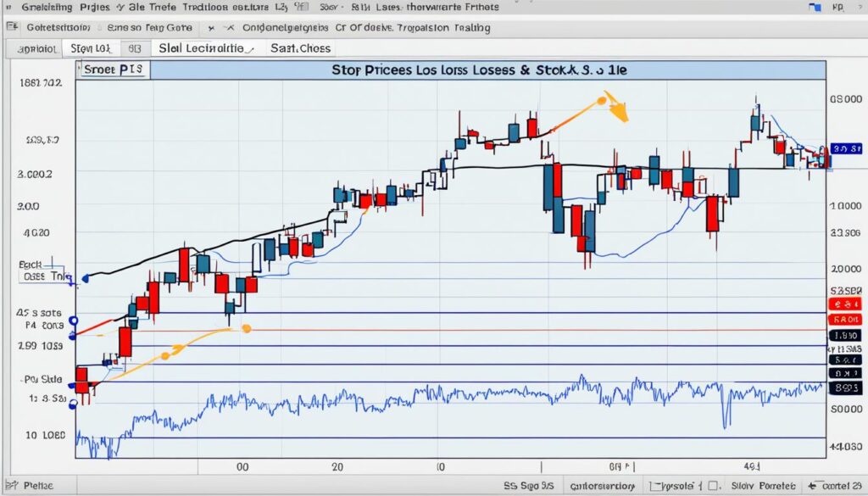
Task: Click the x icon in the second toolbar row
Action: click(x=210, y=28)
